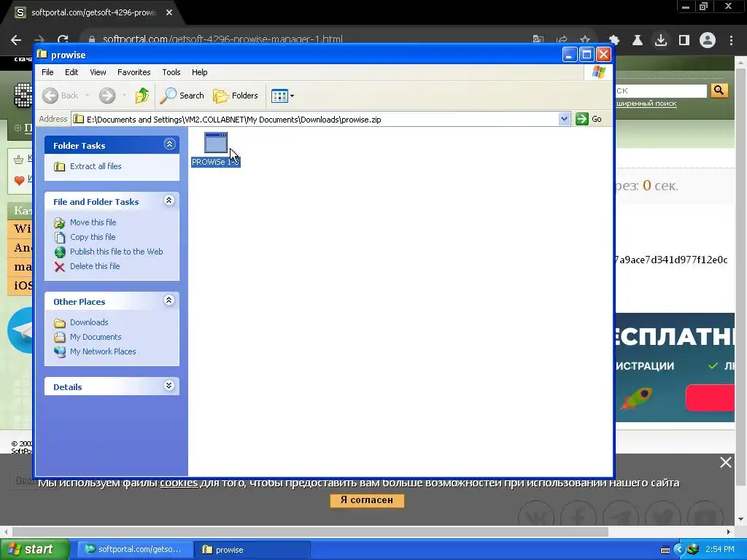Click the Extract all files zip icon
747x560 pixels.
pyautogui.click(x=60, y=166)
